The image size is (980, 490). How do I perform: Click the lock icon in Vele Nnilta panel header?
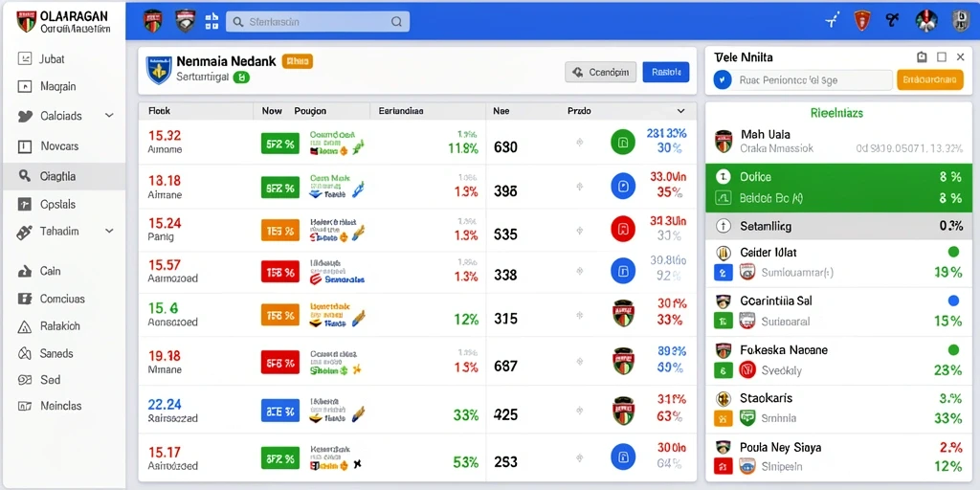point(922,56)
